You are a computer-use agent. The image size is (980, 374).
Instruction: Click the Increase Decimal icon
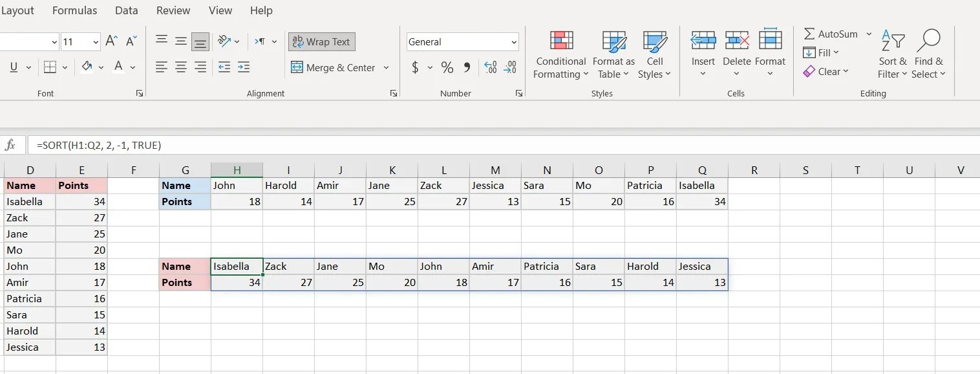point(491,67)
